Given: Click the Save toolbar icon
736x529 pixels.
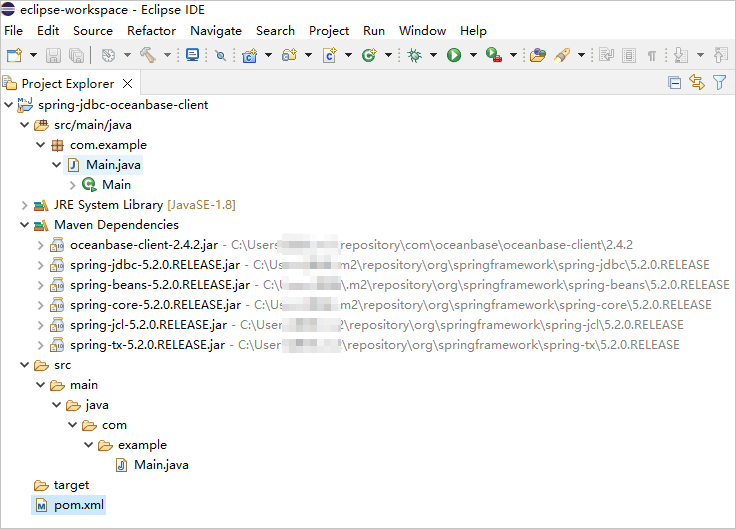Looking at the screenshot, I should pos(53,56).
